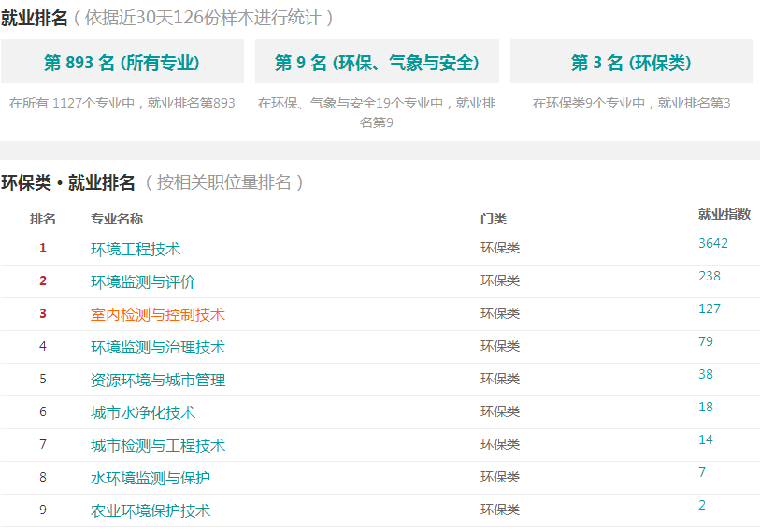
Task: Click the 环保类 cell in 农业环境保护技术 row
Action: click(x=500, y=510)
